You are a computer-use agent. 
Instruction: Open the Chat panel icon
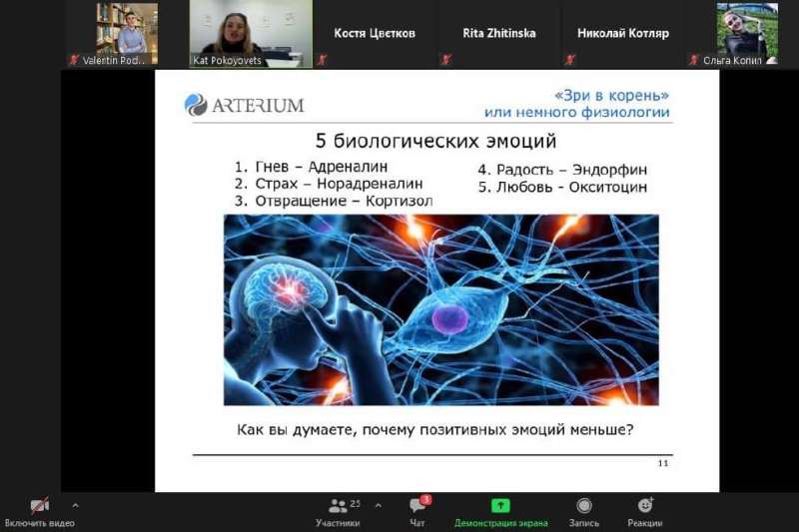(x=417, y=505)
